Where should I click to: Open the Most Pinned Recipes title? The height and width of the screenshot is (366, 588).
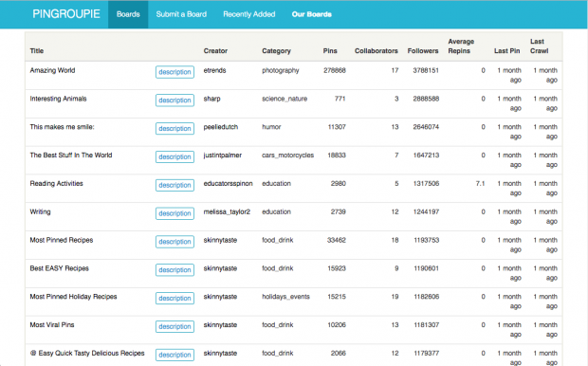tap(62, 240)
